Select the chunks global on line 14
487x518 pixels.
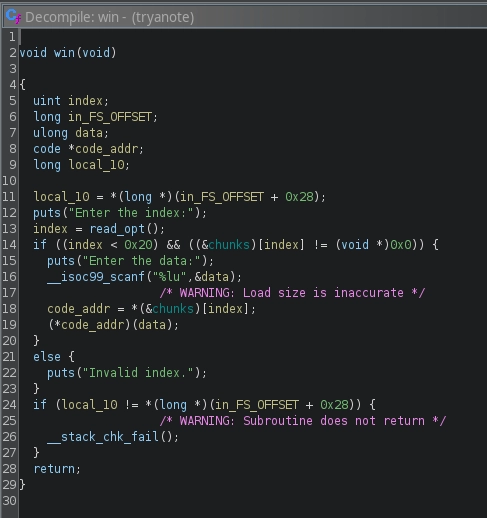click(x=229, y=245)
